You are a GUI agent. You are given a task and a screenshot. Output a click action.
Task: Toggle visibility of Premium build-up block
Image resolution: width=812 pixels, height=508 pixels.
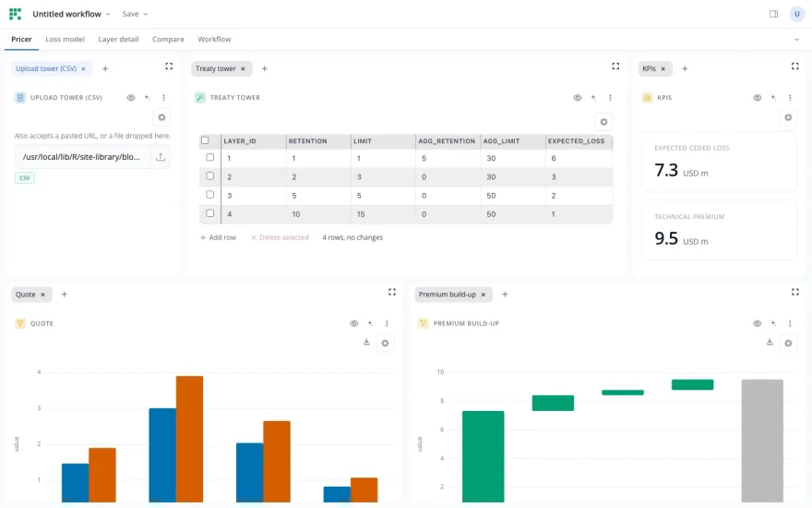(x=758, y=323)
